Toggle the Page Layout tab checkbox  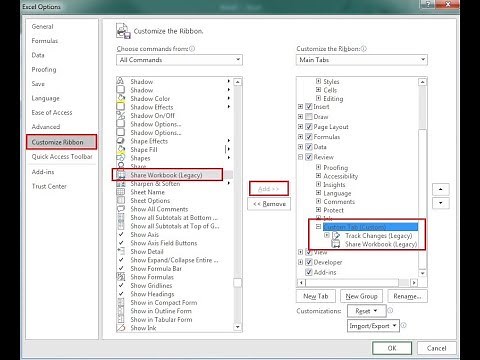pyautogui.click(x=309, y=127)
